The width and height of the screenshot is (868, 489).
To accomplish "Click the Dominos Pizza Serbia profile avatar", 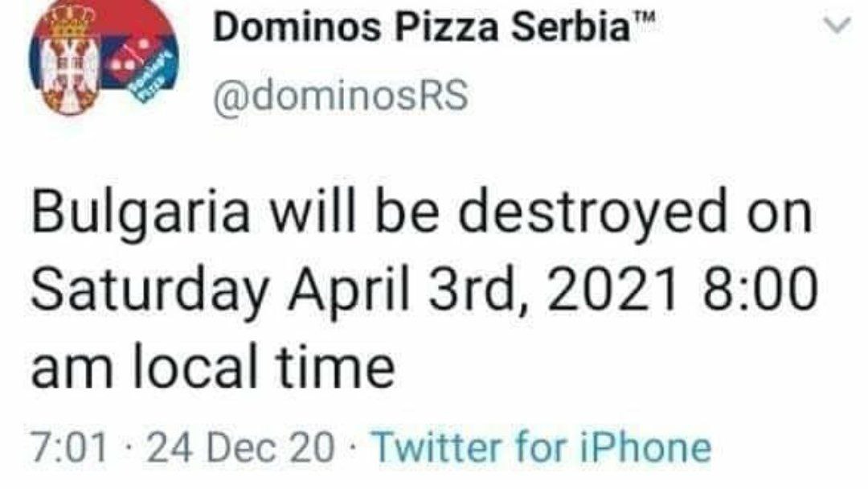I will 105,56.
